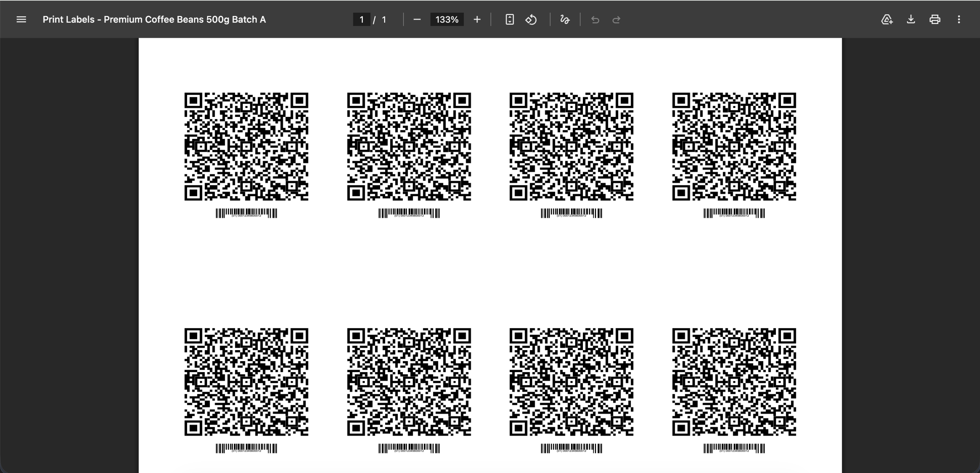Image resolution: width=980 pixels, height=473 pixels.
Task: Click the 133% zoom level field
Action: [x=447, y=19]
